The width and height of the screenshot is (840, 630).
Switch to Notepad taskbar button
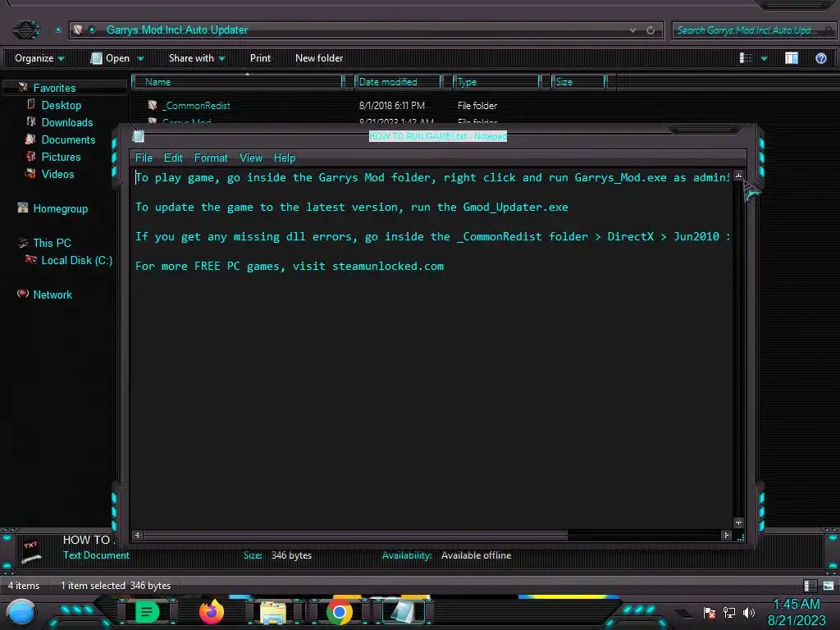pos(402,612)
